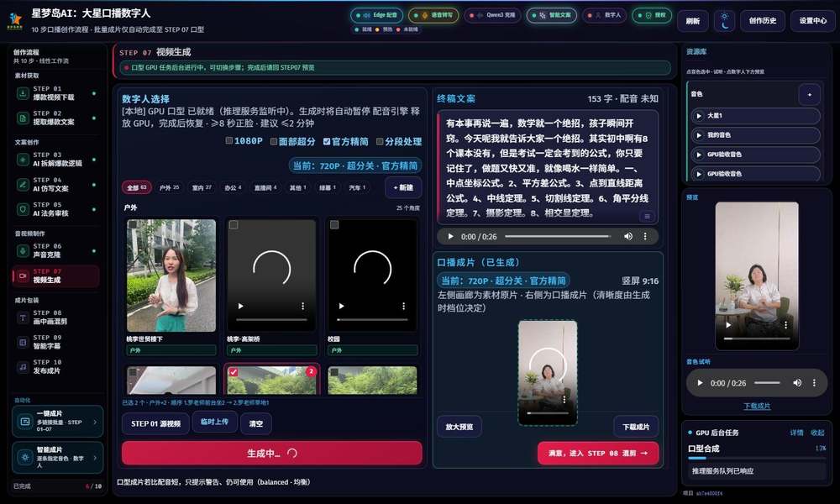
Task: Open STEP 01 爆款视频下载 step
Action: [56, 92]
